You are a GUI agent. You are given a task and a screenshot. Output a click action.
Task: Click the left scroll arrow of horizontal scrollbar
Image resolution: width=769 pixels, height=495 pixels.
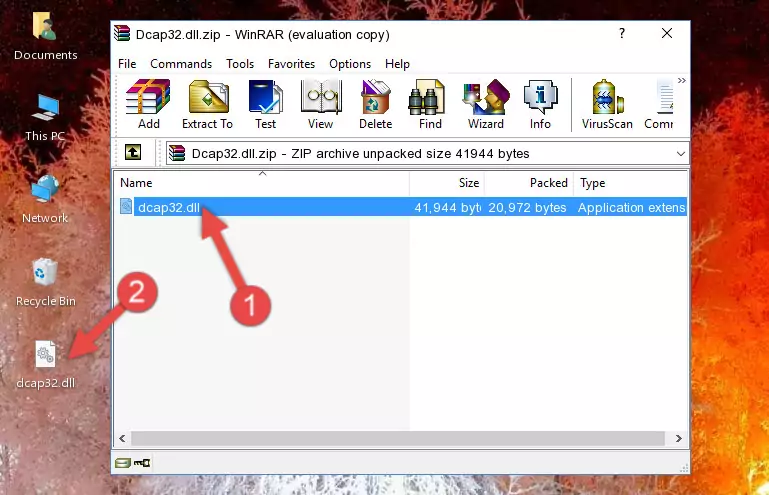(x=123, y=438)
